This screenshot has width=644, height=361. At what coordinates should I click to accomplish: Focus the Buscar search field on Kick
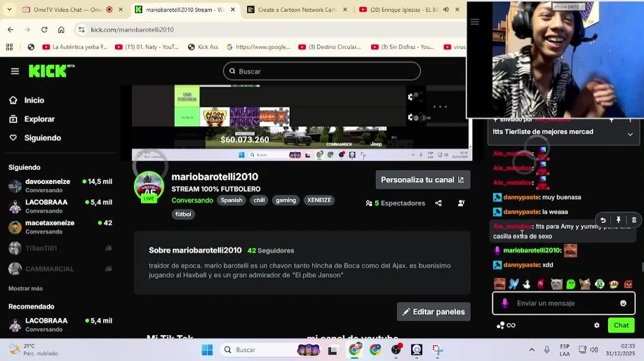tap(321, 71)
